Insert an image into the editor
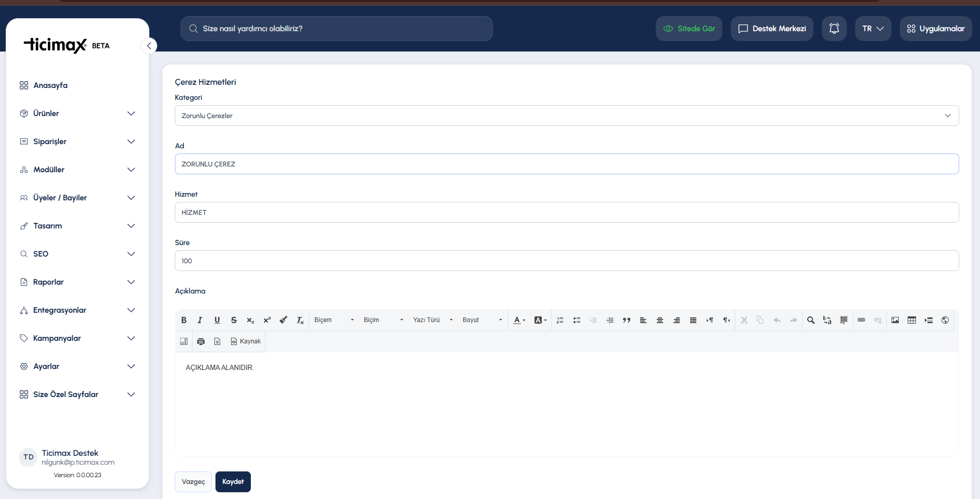The height and width of the screenshot is (499, 980). [x=895, y=320]
